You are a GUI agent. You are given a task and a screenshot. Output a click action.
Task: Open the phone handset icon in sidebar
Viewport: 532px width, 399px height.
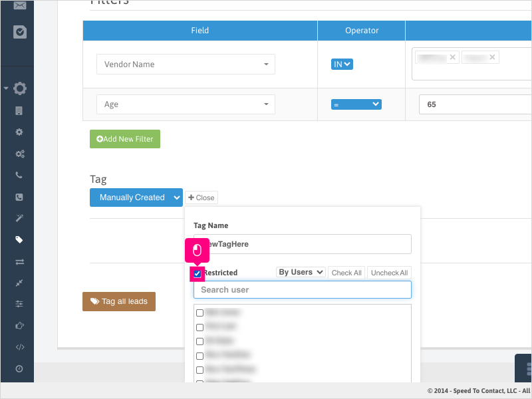[19, 175]
